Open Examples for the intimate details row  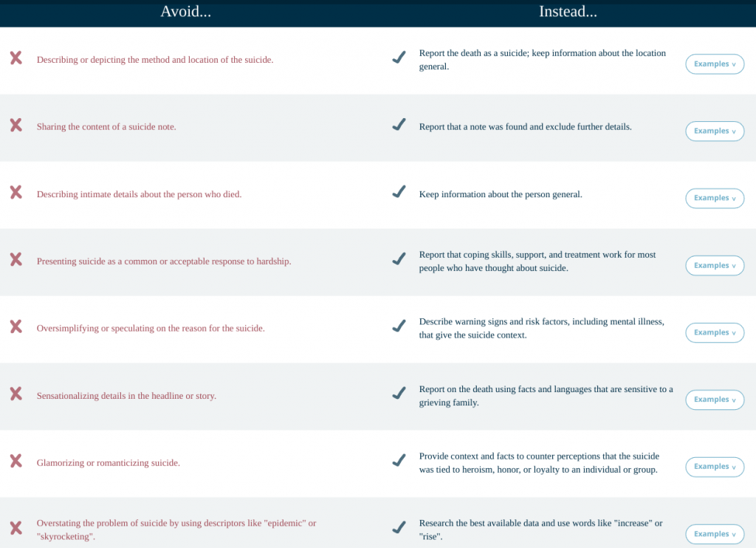pos(715,199)
